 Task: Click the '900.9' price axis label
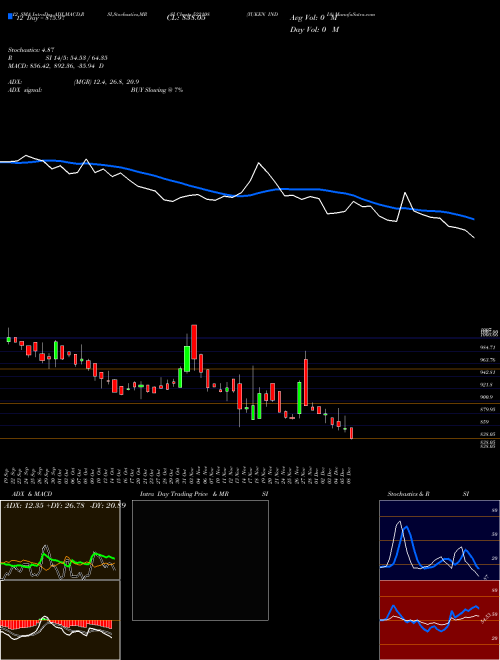click(487, 397)
